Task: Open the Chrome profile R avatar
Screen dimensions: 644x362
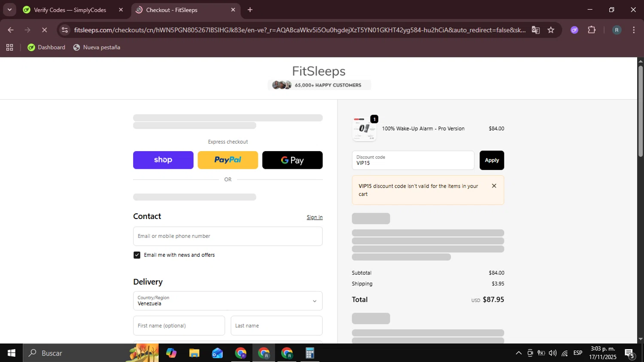Action: pos(617,30)
